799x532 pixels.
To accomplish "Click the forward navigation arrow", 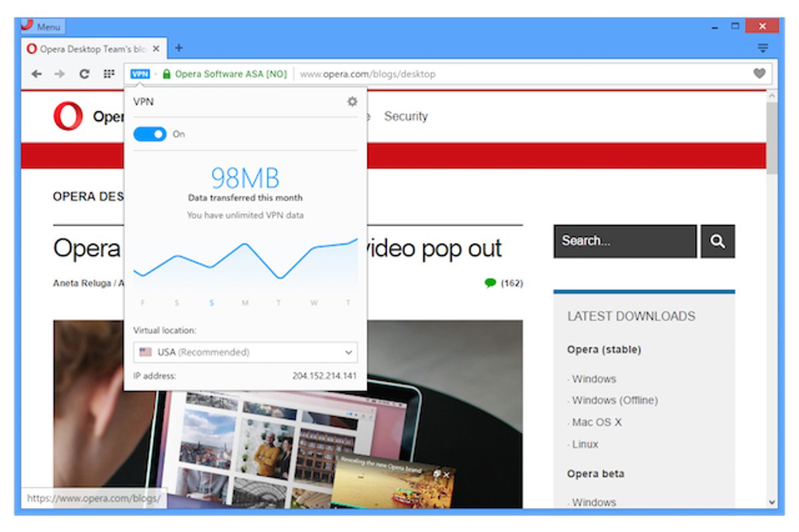I will 60,74.
